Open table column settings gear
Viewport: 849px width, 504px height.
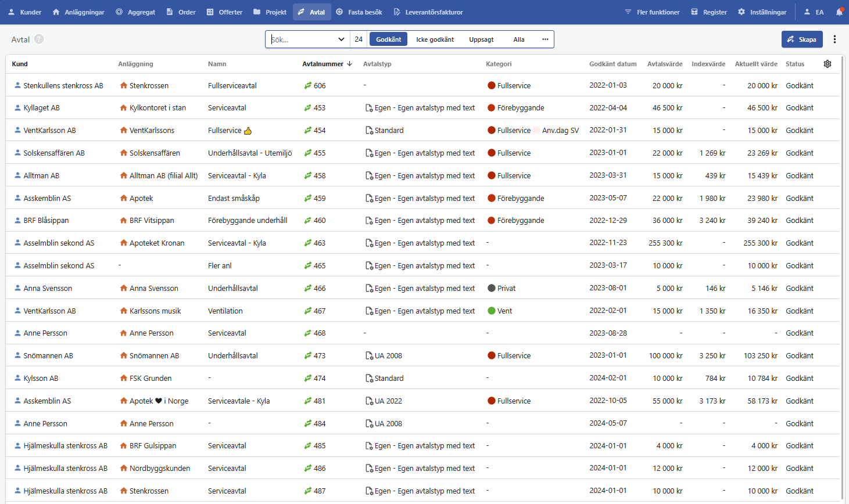click(827, 64)
